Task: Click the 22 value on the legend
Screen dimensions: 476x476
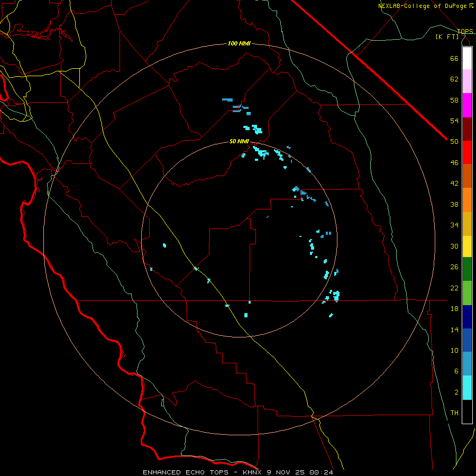Action: 454,288
